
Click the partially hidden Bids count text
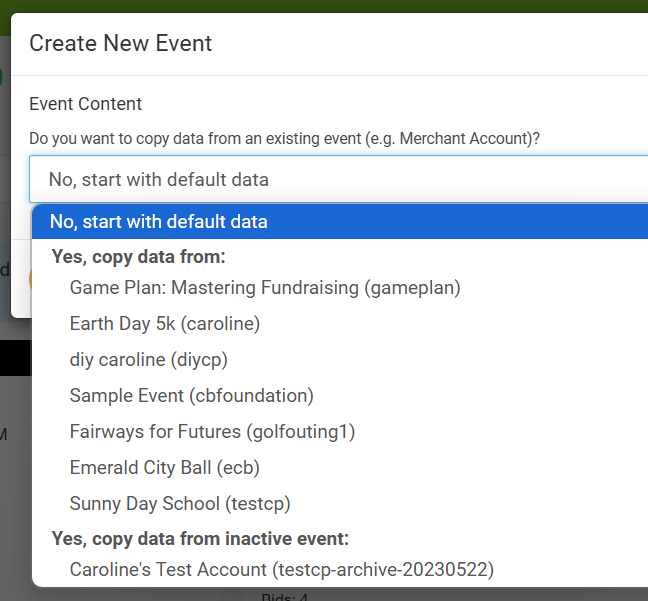[x=285, y=597]
